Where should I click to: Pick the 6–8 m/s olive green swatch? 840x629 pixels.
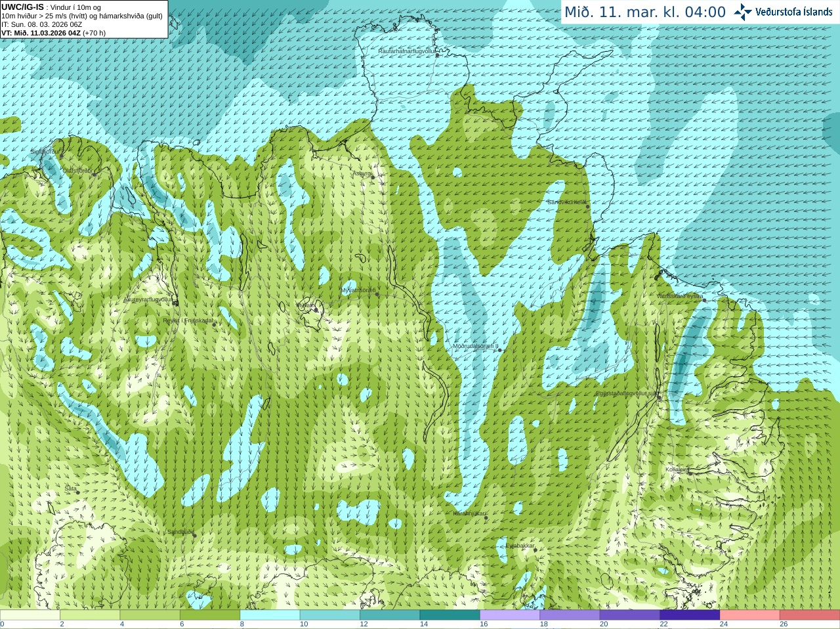(210, 615)
